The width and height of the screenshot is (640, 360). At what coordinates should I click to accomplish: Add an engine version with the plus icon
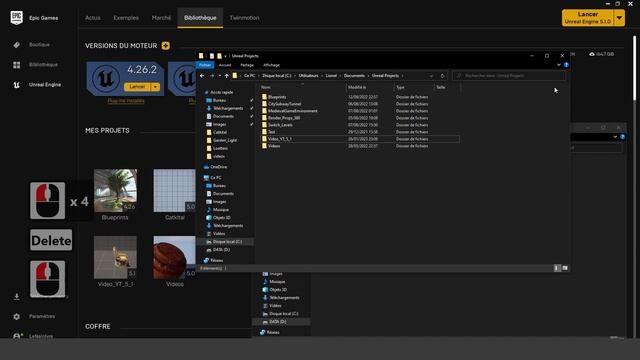[165, 46]
